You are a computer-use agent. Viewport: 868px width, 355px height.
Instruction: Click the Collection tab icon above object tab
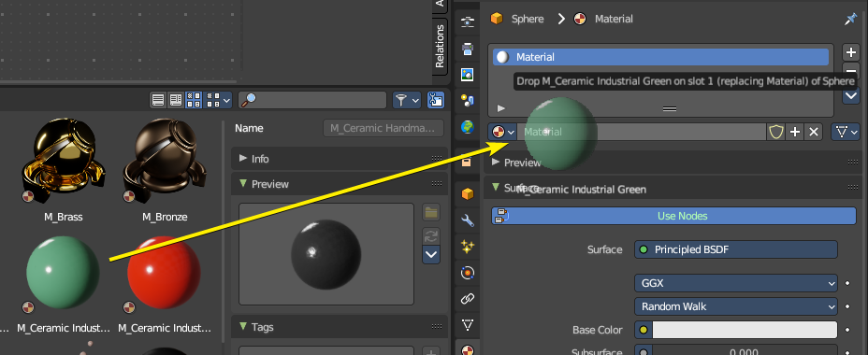click(468, 162)
